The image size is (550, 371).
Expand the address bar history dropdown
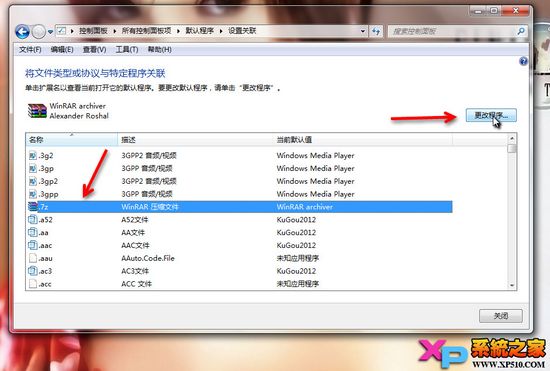(363, 31)
